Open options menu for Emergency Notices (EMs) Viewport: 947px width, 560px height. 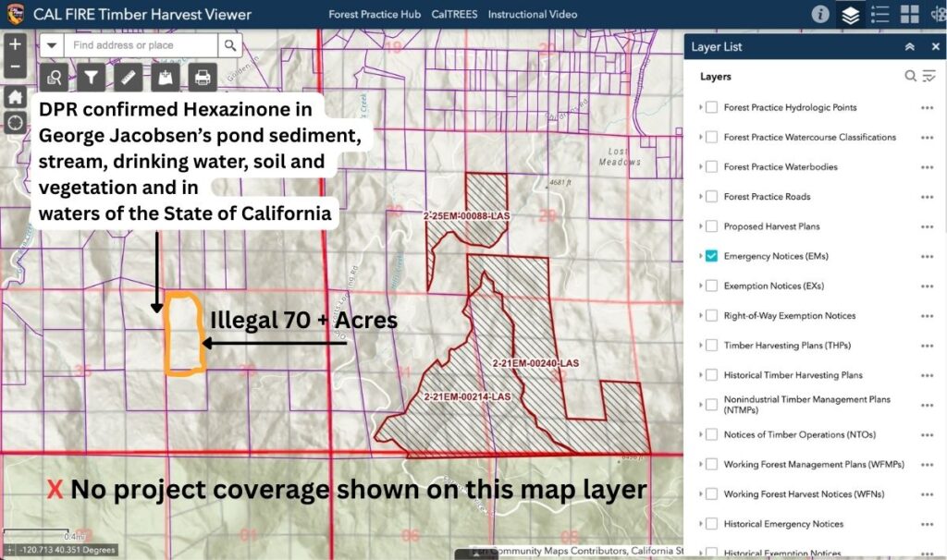(927, 257)
